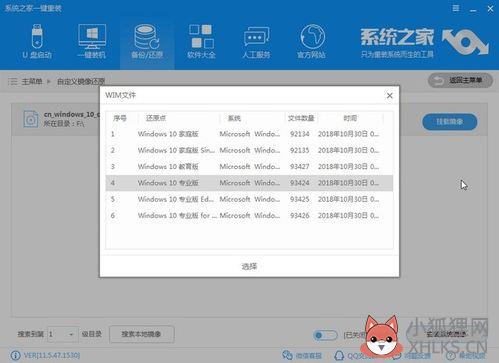
Task: Click the 主菜单 breadcrumb item
Action: pos(32,81)
